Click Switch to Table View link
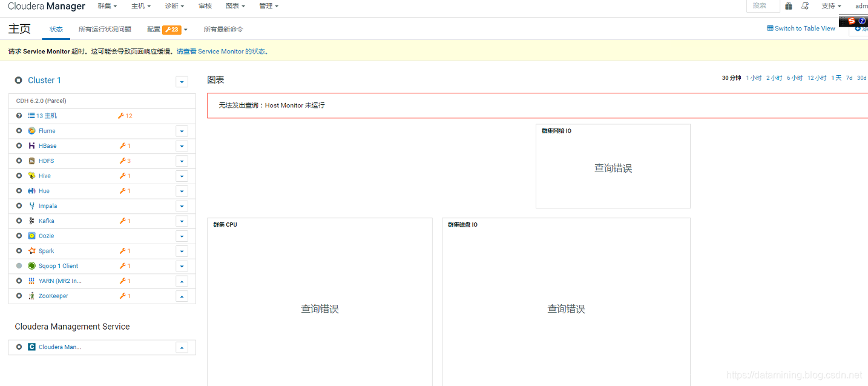 (801, 28)
